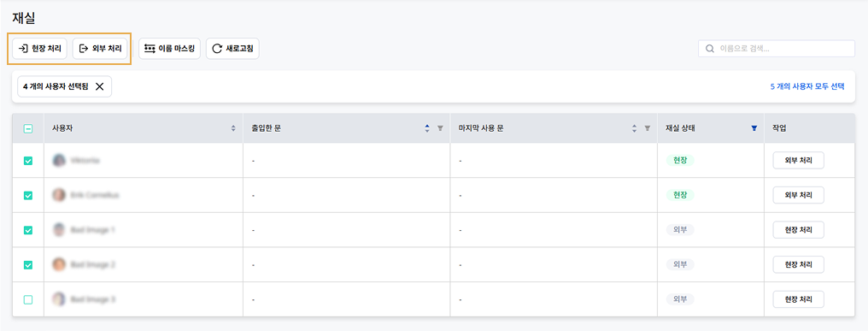Focus the 이름으로 검색 search field

(776, 49)
